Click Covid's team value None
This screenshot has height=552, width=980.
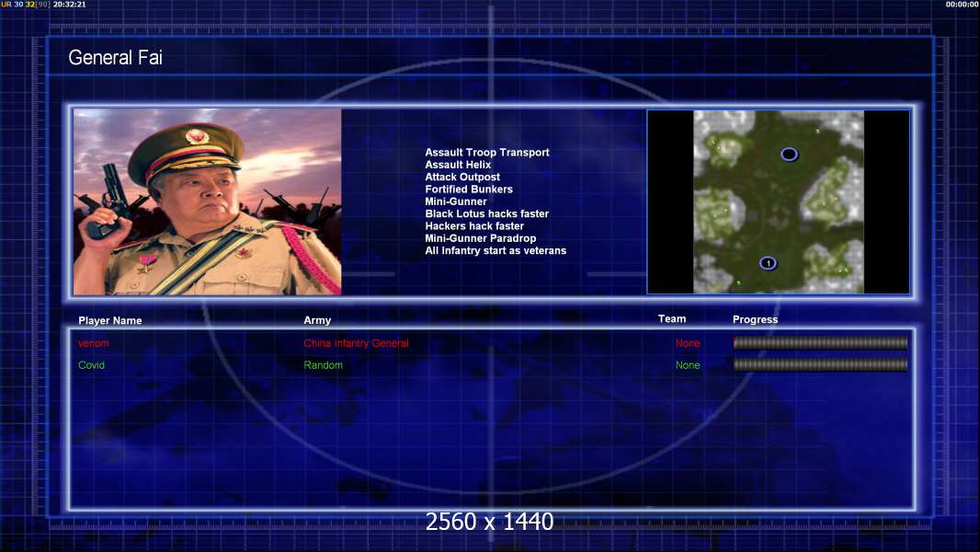[x=688, y=365]
